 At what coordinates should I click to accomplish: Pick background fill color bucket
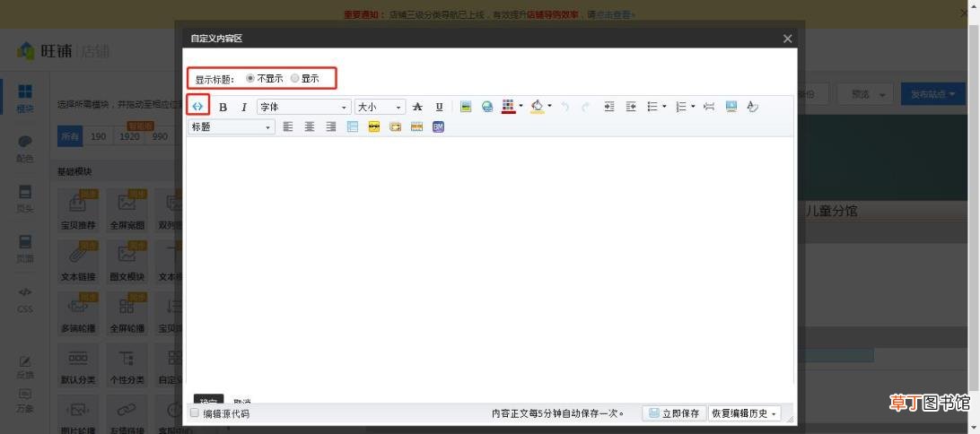pos(537,106)
